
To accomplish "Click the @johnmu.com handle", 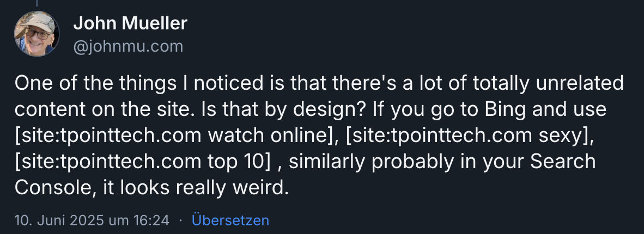I will [128, 47].
